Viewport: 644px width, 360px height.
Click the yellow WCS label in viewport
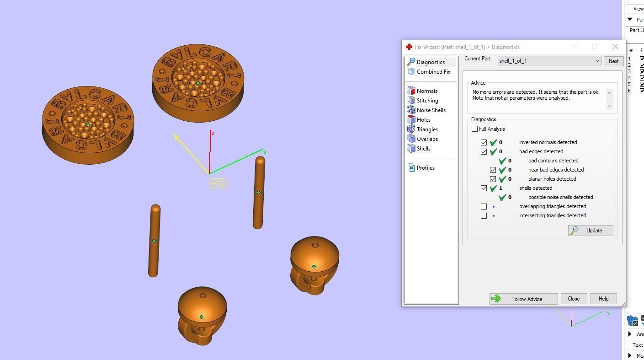pos(218,183)
